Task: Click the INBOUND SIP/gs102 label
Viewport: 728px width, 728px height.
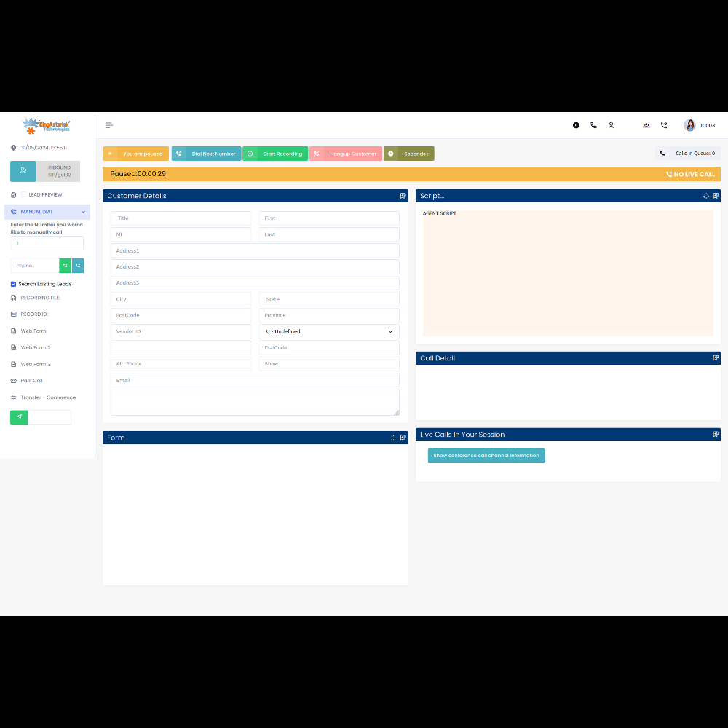Action: tap(60, 171)
